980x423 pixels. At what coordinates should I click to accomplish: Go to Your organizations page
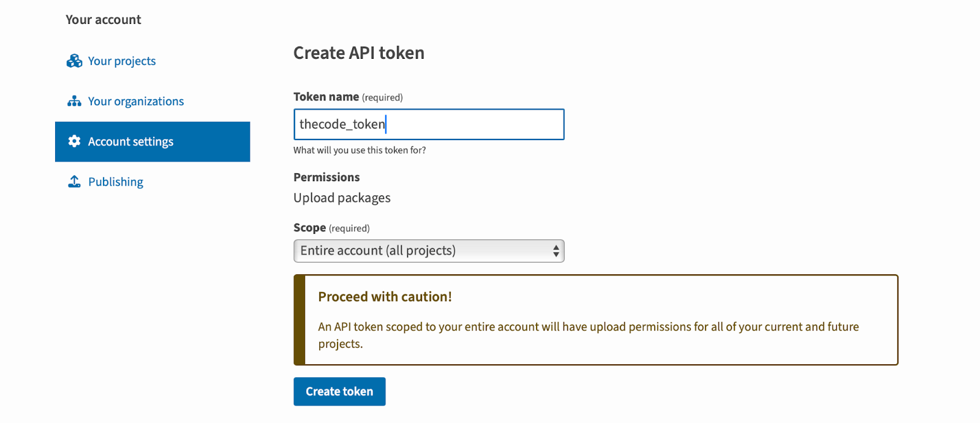tap(135, 102)
